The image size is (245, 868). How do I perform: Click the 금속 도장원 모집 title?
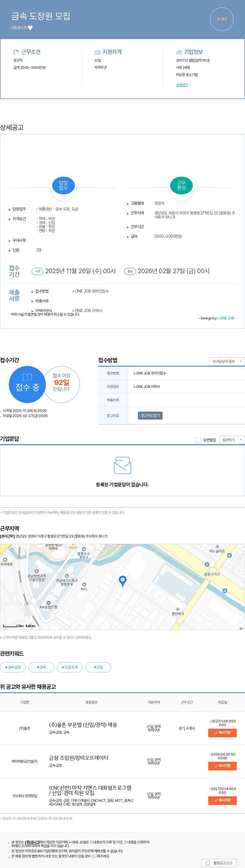pyautogui.click(x=41, y=16)
